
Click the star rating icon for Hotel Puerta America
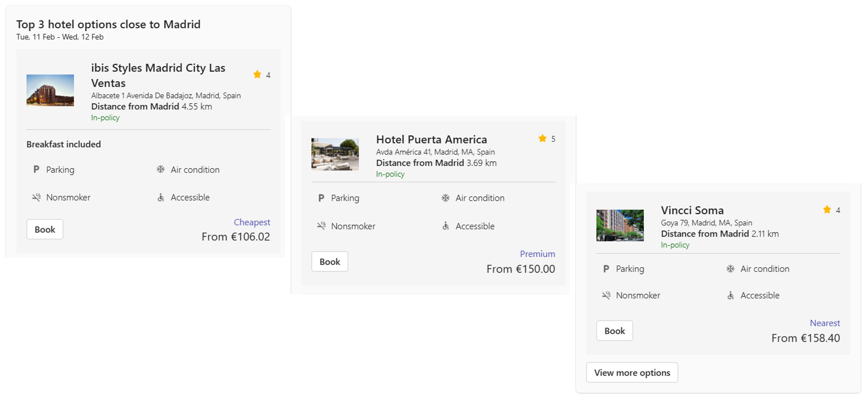[x=542, y=139]
